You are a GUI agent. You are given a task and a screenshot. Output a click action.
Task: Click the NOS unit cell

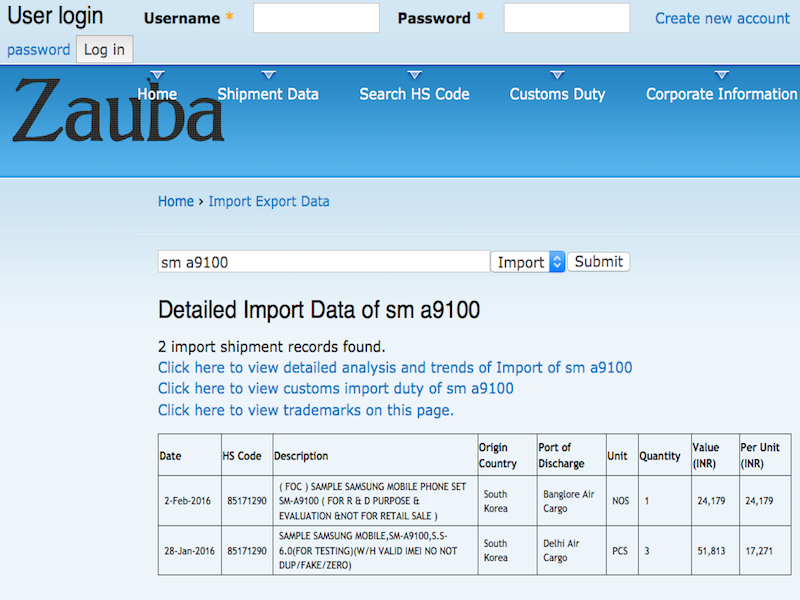point(620,501)
